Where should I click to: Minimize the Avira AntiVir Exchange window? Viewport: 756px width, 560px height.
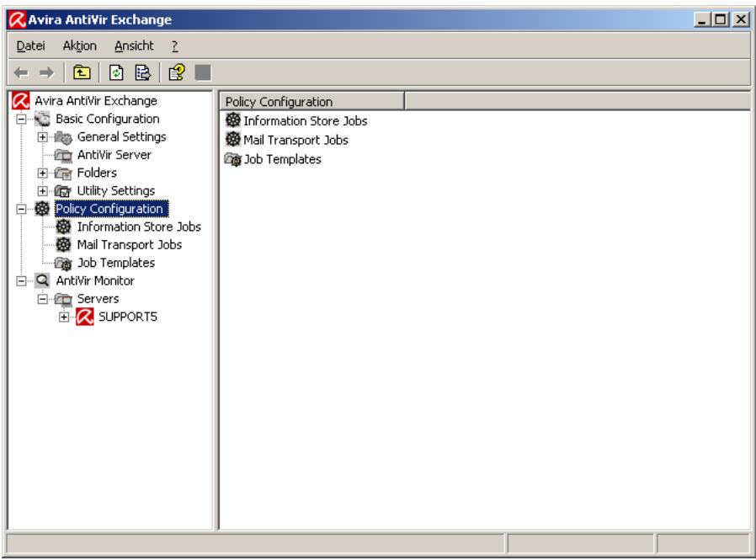point(702,19)
